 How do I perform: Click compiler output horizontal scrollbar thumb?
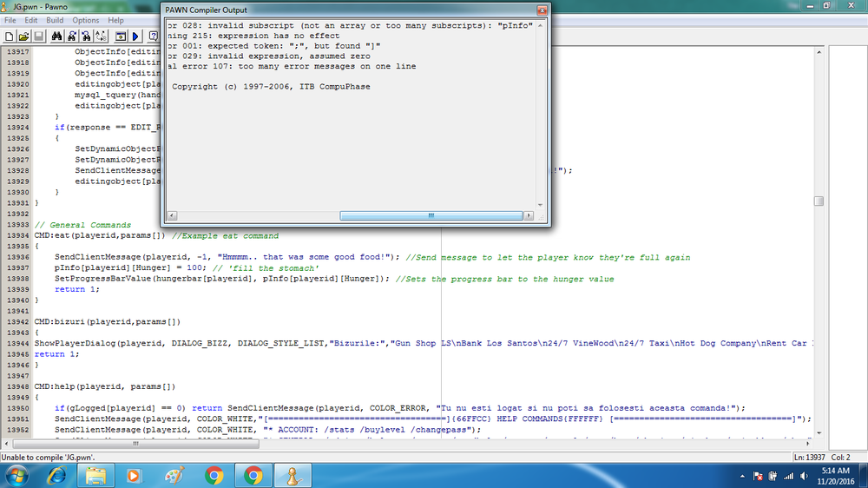click(431, 215)
